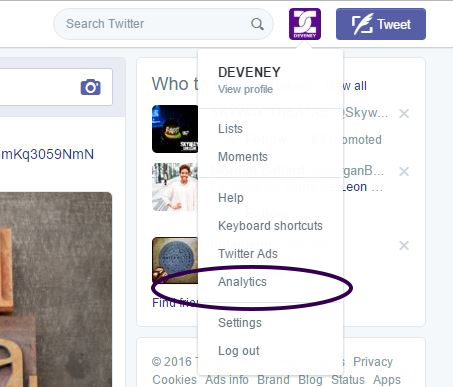Click View profile under DEVENEY
453x387 pixels.
coord(245,89)
